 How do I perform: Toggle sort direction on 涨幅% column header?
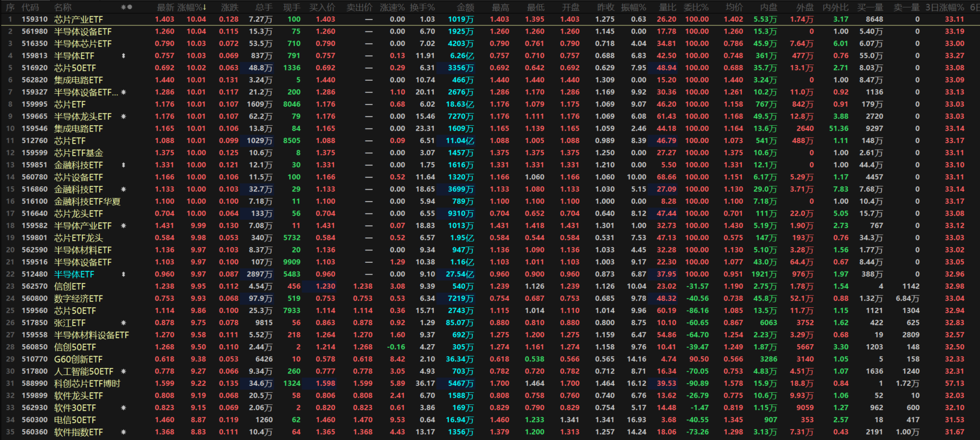(192, 7)
